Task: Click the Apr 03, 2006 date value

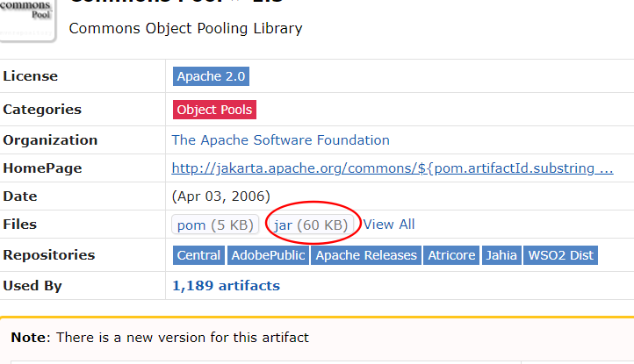Action: point(220,196)
